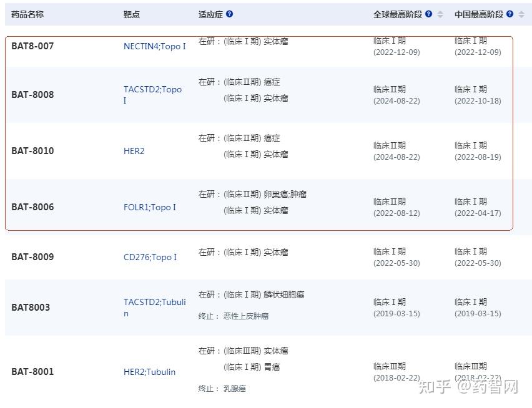Toggle sorting on the 全球最高阶段 column header
The height and width of the screenshot is (408, 532).
click(397, 13)
